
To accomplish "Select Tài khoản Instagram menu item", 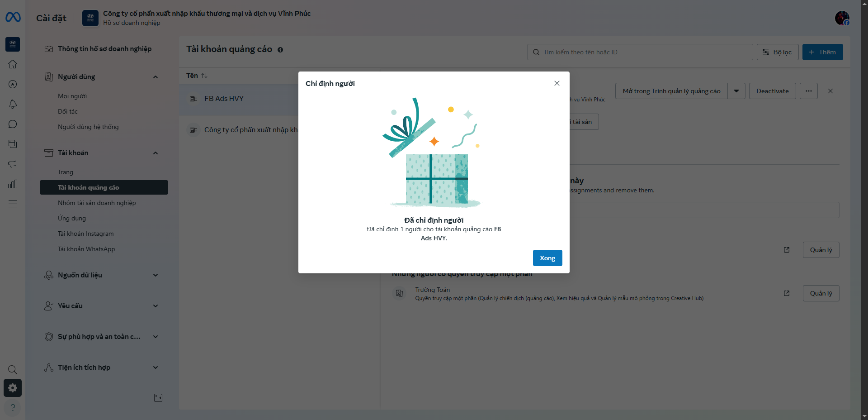I will point(86,234).
